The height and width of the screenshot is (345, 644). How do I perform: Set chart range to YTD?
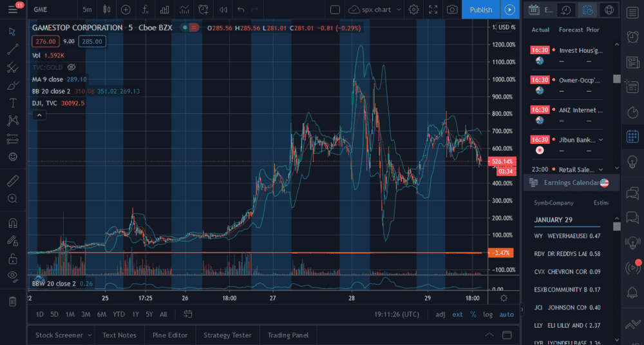(118, 314)
